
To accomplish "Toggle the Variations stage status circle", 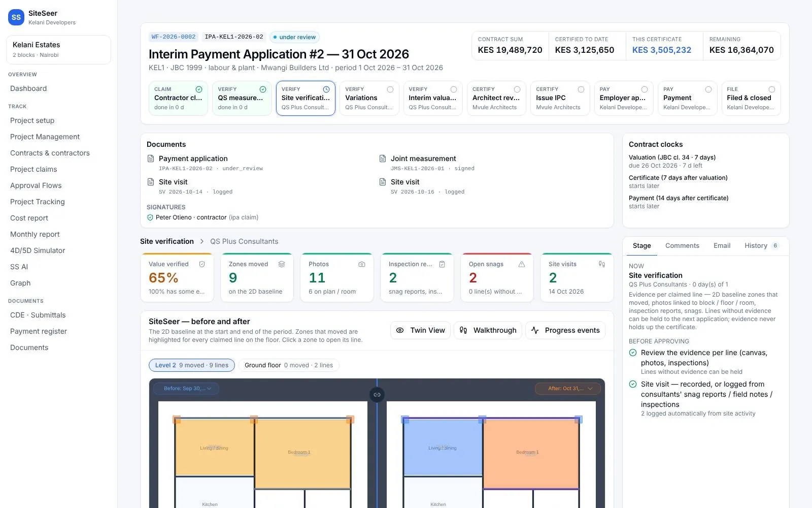I will [390, 89].
